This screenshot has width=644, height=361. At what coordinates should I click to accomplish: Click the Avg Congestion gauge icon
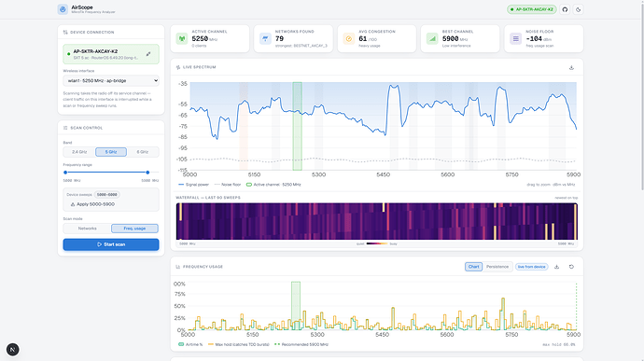coord(349,38)
